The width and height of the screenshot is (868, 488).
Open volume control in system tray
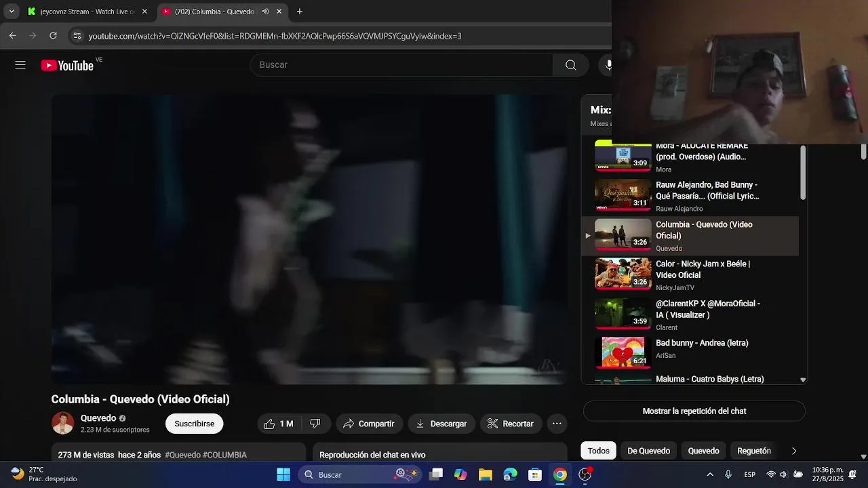point(783,474)
